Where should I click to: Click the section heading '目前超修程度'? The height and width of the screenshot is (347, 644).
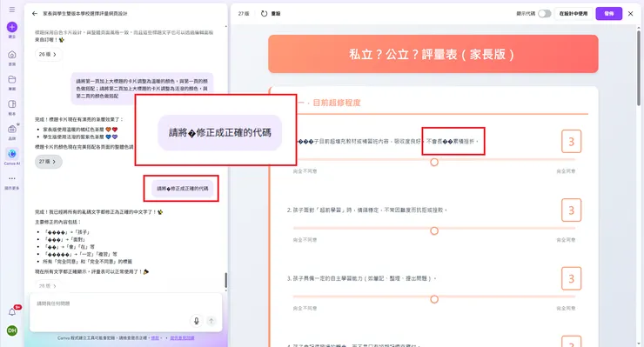337,103
